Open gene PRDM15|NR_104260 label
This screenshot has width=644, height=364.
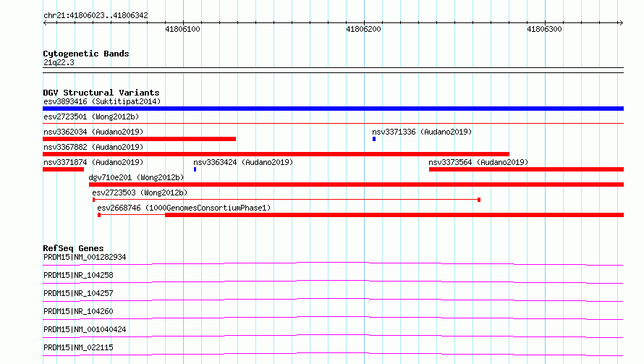(x=78, y=311)
